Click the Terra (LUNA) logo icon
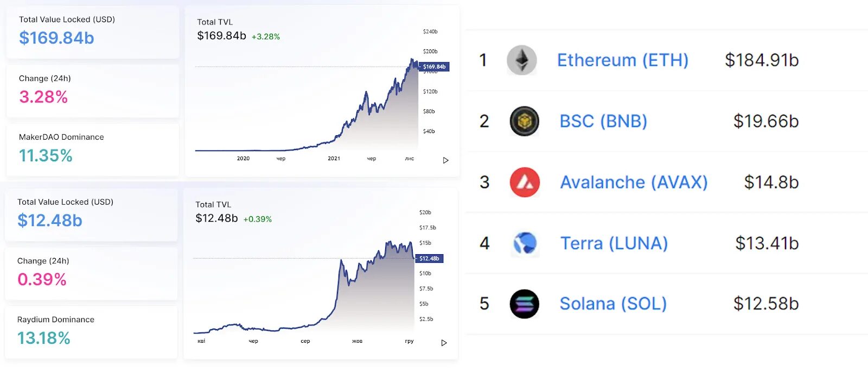This screenshot has width=868, height=371. click(525, 243)
